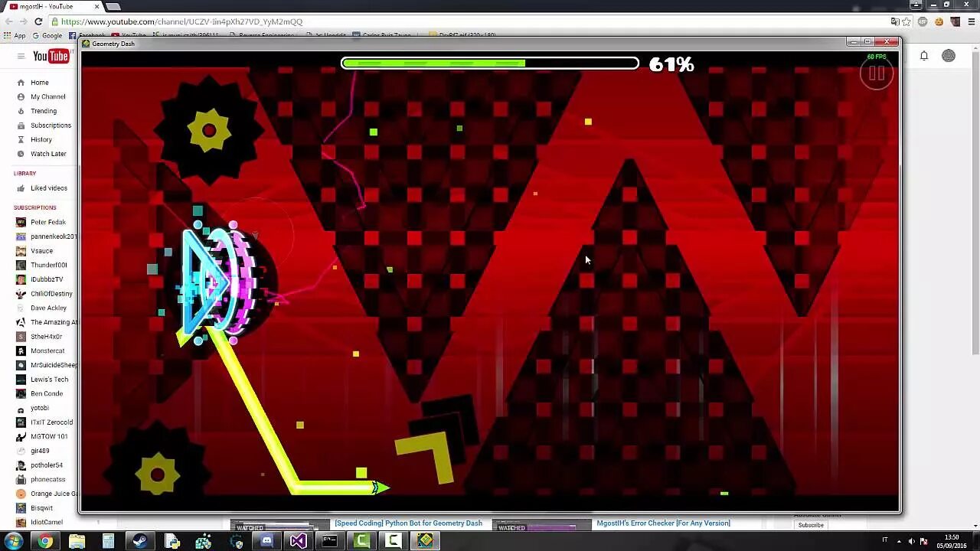Open YouTube hamburger guide menu
Image resolution: width=980 pixels, height=551 pixels.
coord(21,56)
